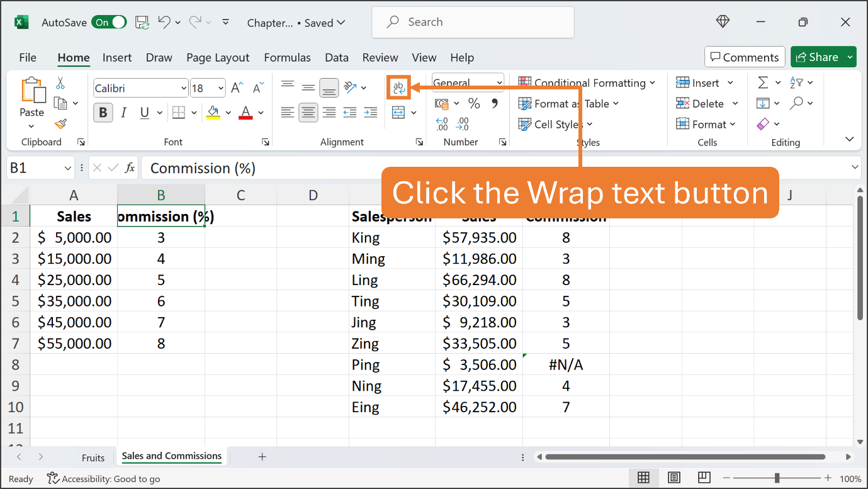Collapse the ribbon with the chevron

coord(849,139)
